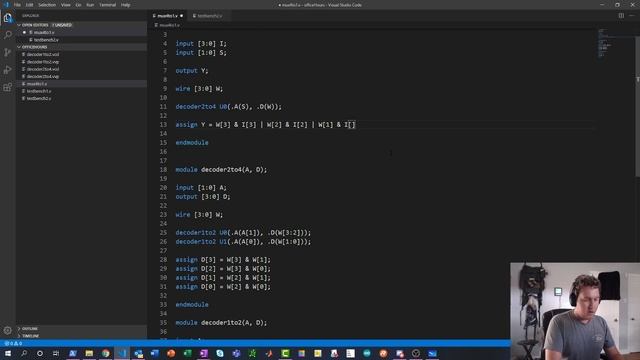This screenshot has height=360, width=640.
Task: Click the unsaved dot on mux4to1.v tab
Action: tap(182, 16)
